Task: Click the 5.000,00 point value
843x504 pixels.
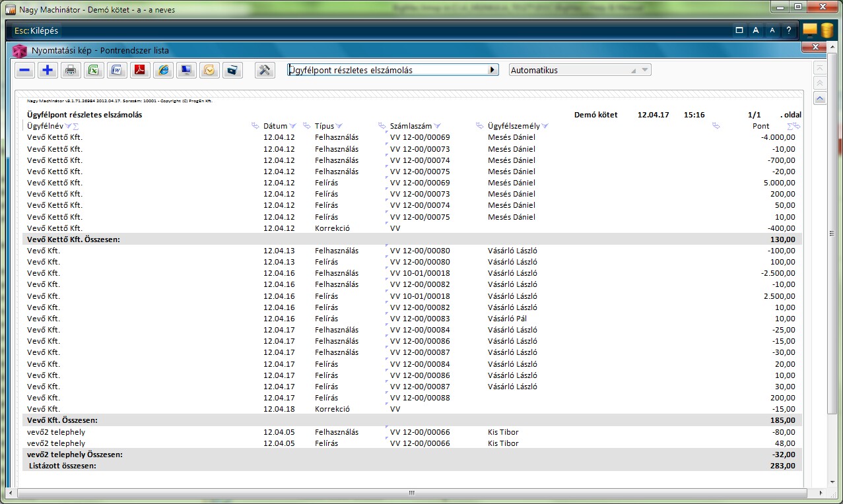Action: [x=779, y=183]
